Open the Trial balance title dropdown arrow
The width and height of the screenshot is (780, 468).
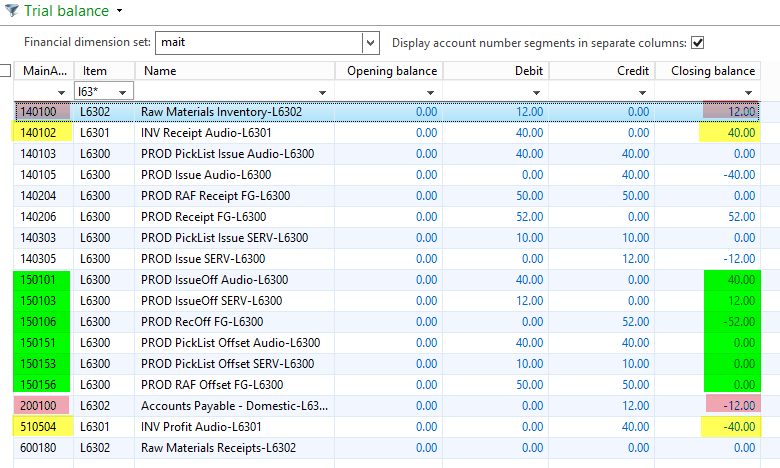(x=119, y=11)
